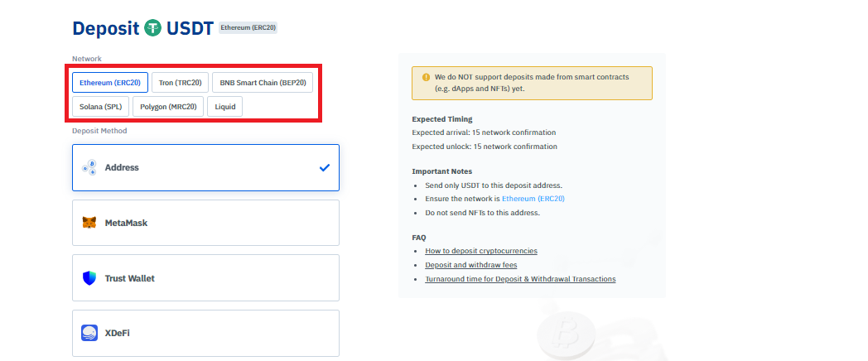The height and width of the screenshot is (361, 868).
Task: Choose XDeFi as the deposit method
Action: 205,333
